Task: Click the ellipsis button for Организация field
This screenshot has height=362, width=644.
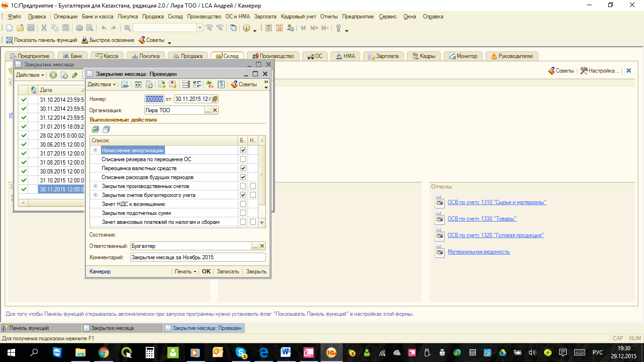Action: (207, 110)
